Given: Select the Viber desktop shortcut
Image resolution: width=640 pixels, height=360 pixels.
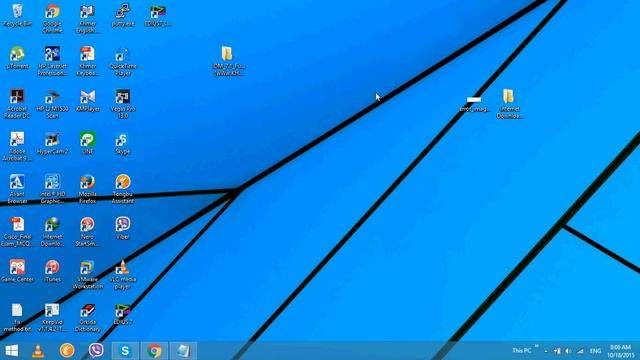Looking at the screenshot, I should [123, 228].
